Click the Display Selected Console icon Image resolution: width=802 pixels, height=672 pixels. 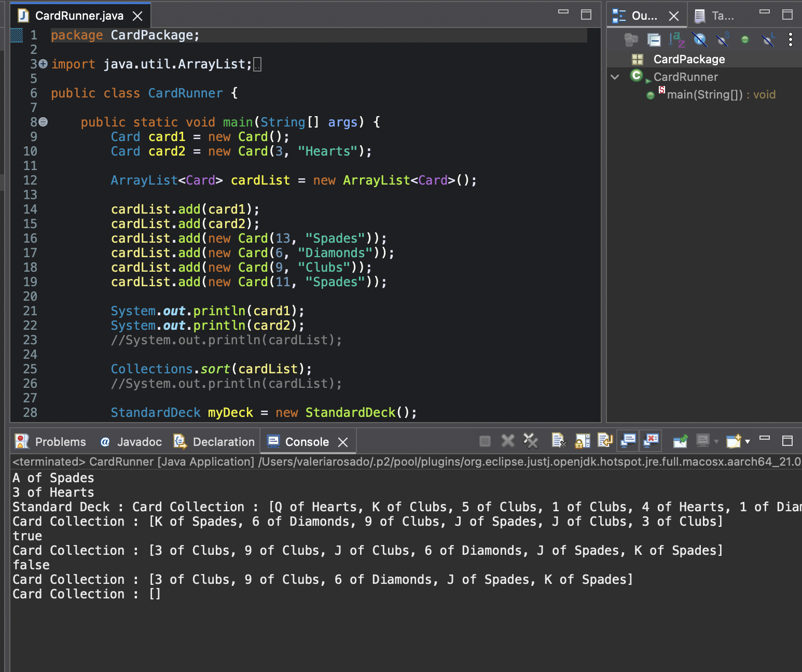tap(702, 441)
